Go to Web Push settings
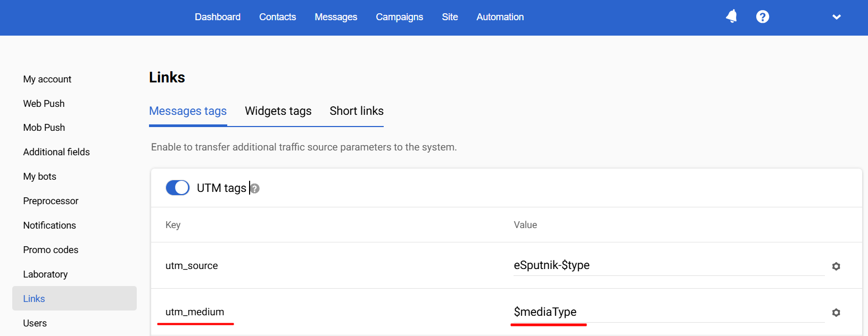868x336 pixels. 44,104
